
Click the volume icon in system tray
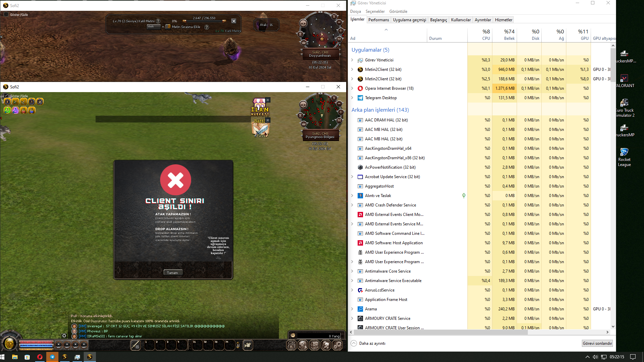[x=595, y=357]
